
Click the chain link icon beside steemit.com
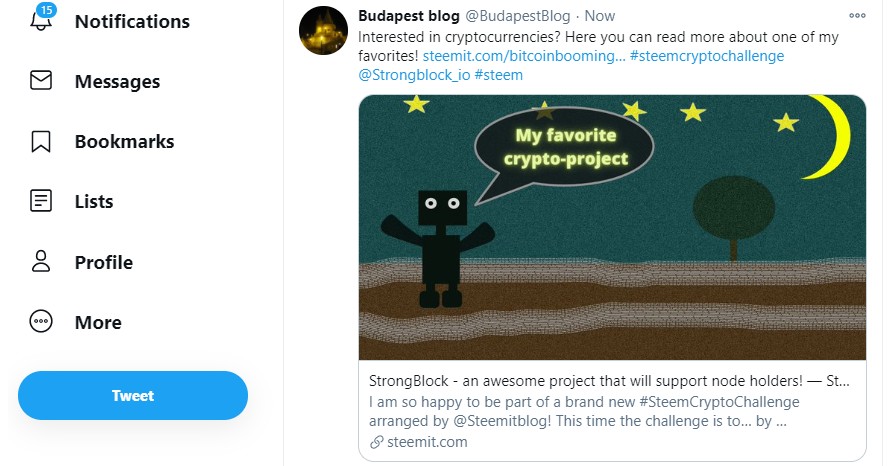[x=376, y=442]
